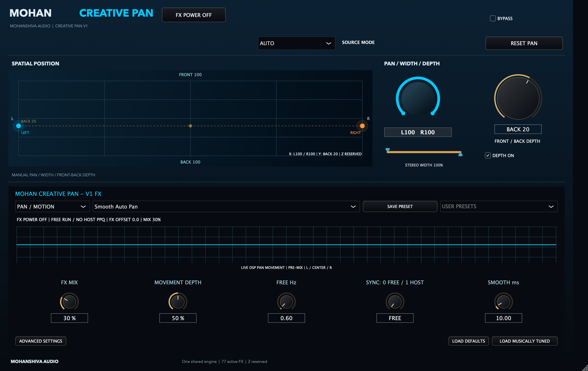Click LOAD MUSICALLY TUNED button
This screenshot has width=588, height=371.
click(x=525, y=341)
